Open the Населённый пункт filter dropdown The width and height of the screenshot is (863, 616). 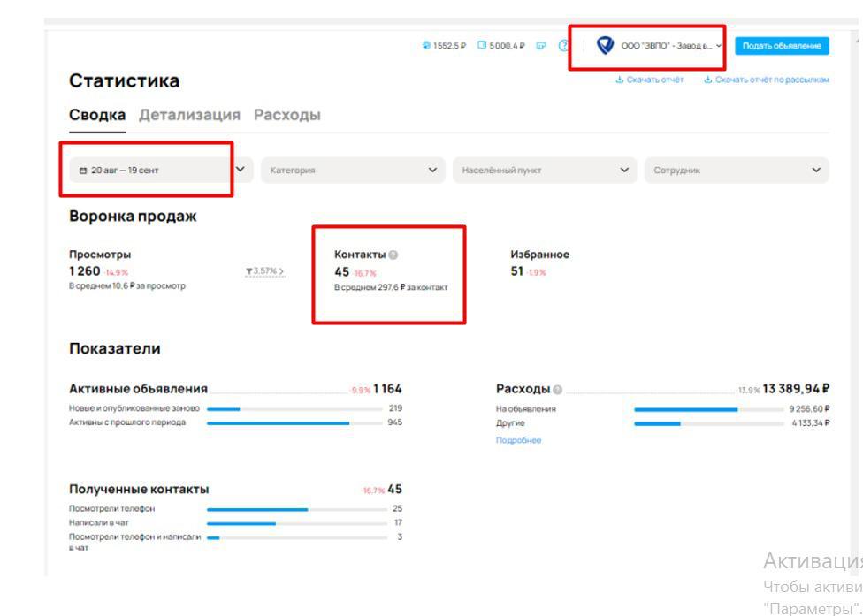coord(545,170)
